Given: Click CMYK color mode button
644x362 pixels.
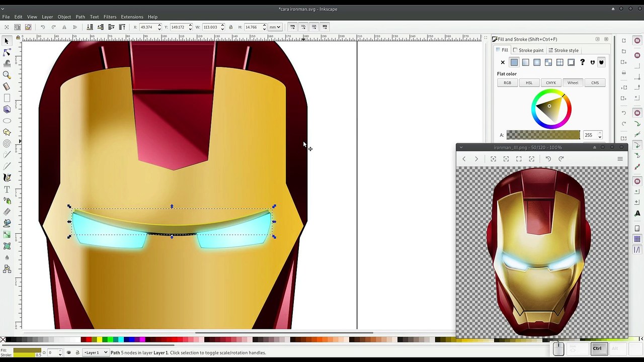Looking at the screenshot, I should [551, 83].
